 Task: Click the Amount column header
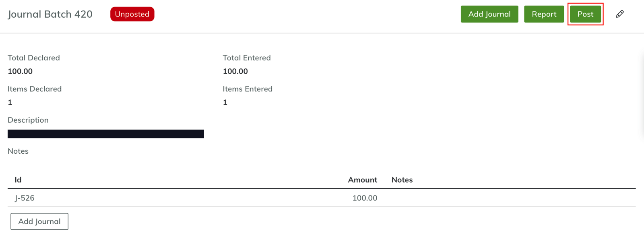(362, 180)
